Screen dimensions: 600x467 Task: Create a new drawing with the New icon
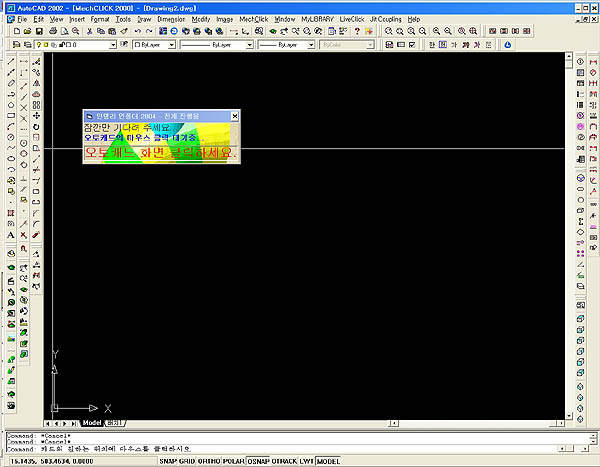click(17, 31)
